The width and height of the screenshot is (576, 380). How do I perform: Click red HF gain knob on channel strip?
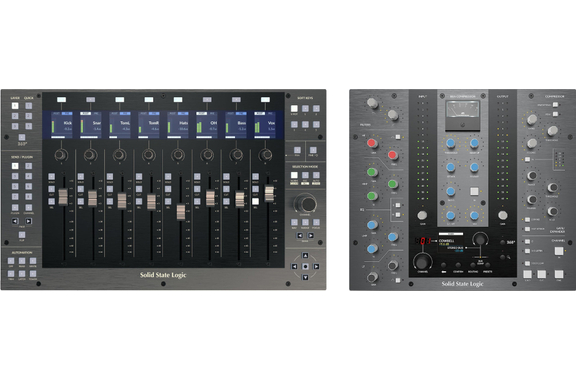pos(372,143)
